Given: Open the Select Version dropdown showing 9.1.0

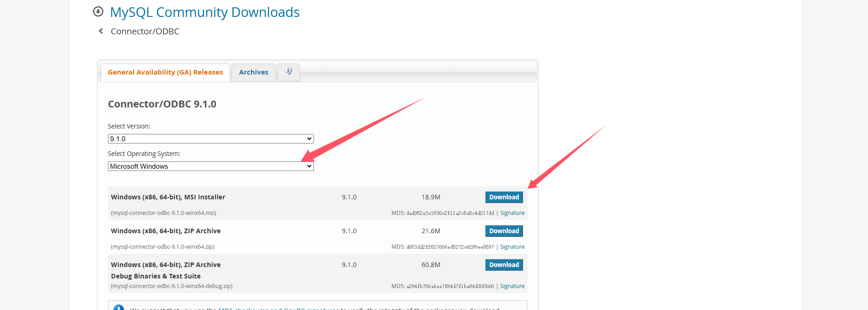Looking at the screenshot, I should coord(210,139).
